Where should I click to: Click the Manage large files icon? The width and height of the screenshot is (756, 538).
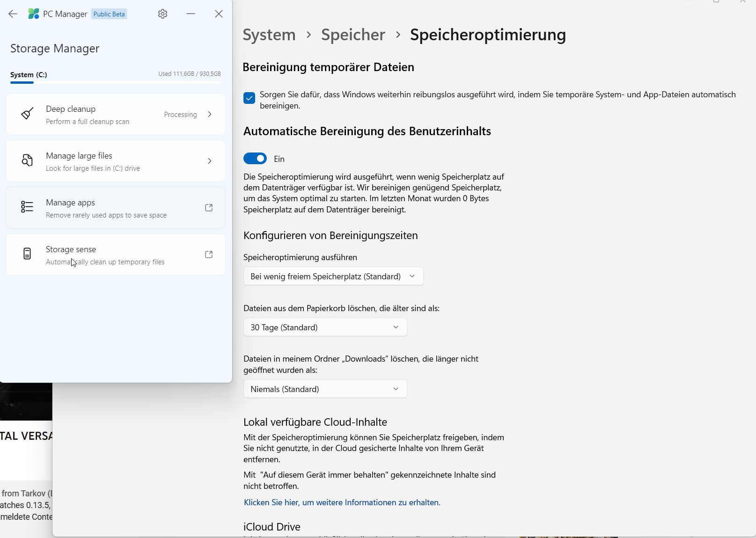[x=27, y=161]
